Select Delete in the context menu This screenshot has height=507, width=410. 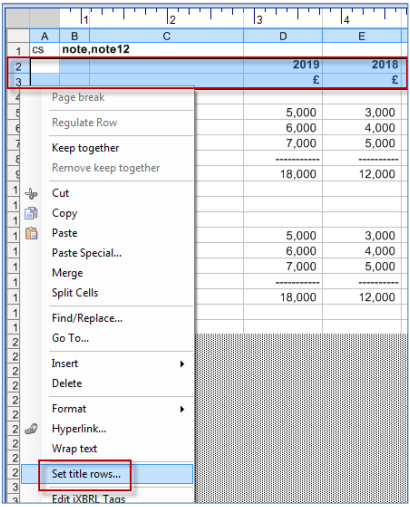click(x=67, y=383)
